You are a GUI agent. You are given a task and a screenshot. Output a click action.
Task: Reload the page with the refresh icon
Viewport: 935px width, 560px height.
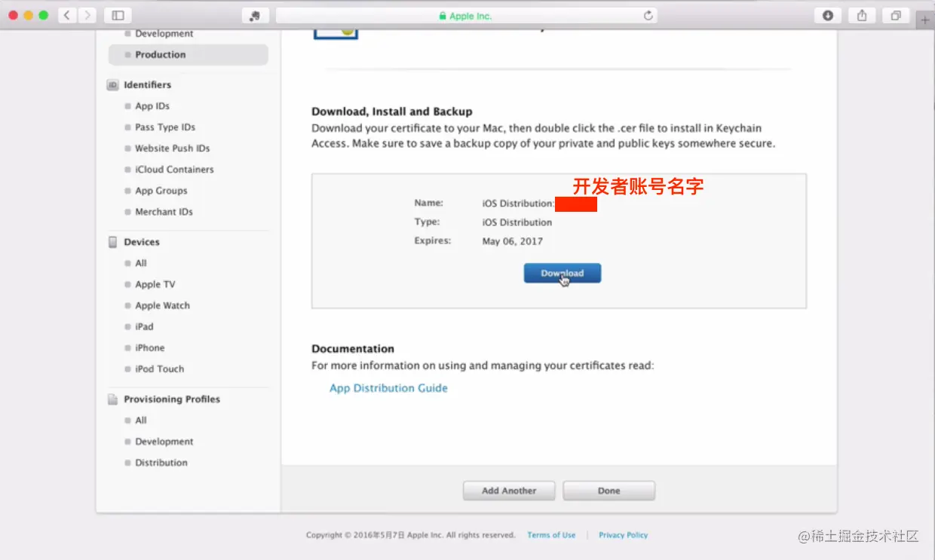click(x=648, y=16)
